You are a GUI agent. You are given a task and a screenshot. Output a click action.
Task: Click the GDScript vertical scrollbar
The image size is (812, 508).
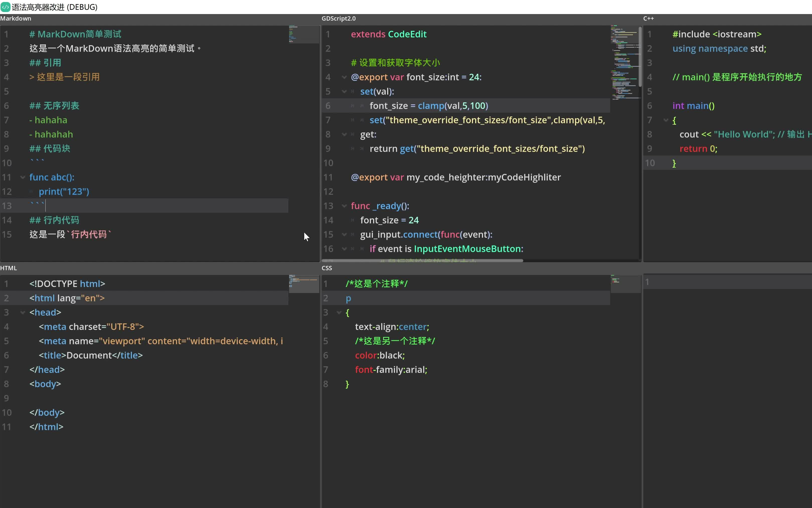640,56
